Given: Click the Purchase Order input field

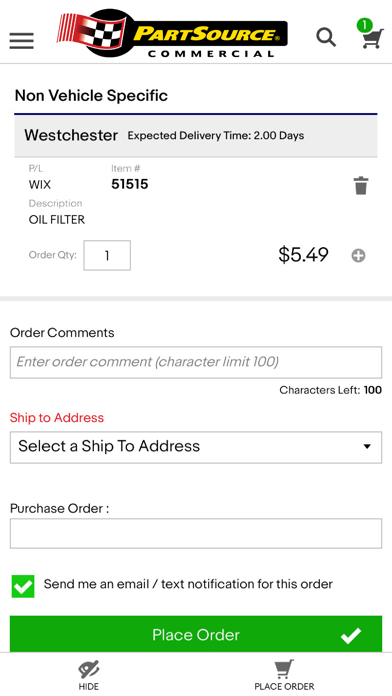Looking at the screenshot, I should (196, 533).
